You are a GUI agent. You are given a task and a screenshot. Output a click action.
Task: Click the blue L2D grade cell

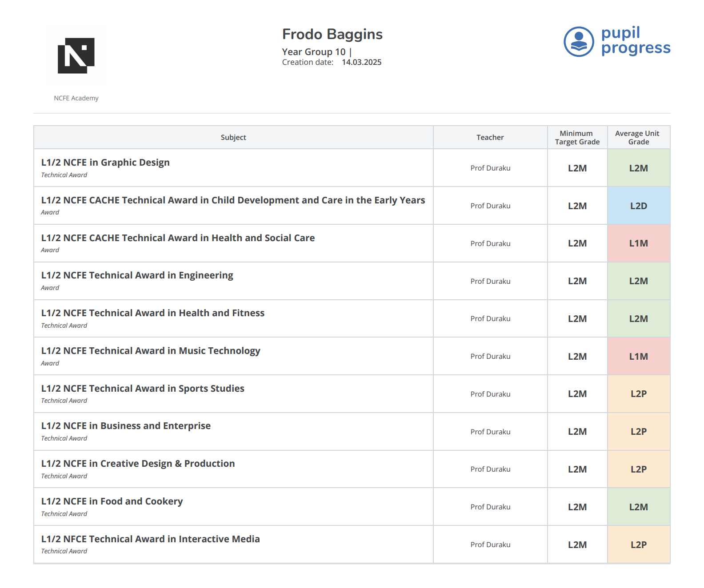[638, 206]
